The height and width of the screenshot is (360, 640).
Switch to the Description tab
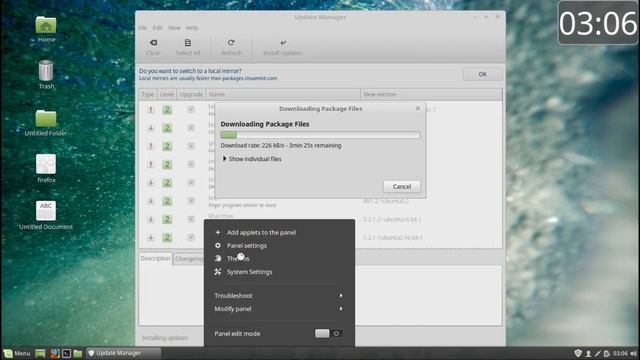tap(156, 258)
